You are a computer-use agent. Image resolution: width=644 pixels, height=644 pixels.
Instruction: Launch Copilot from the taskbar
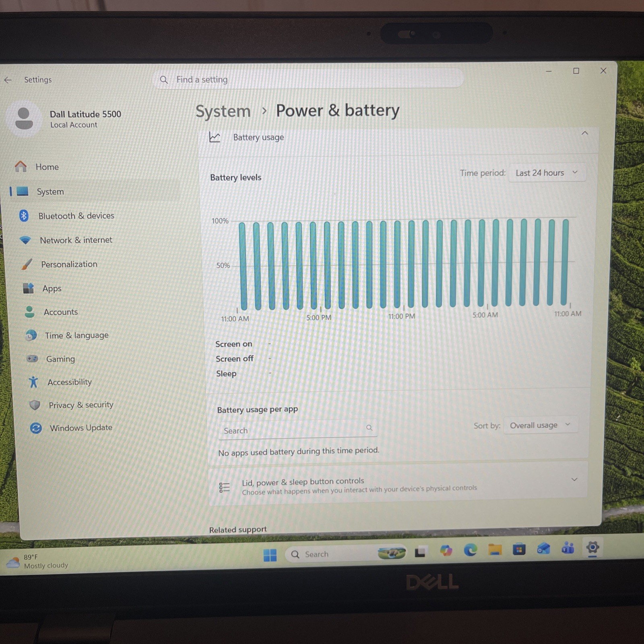pyautogui.click(x=446, y=550)
